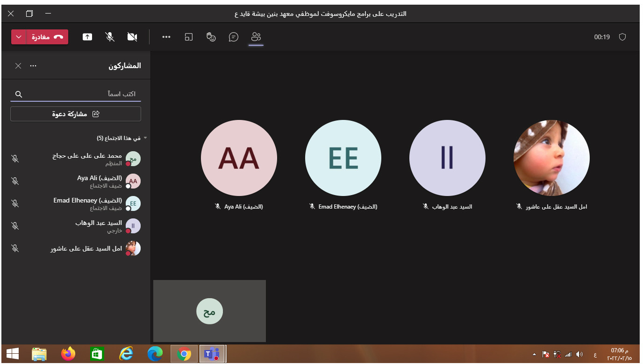The height and width of the screenshot is (364, 643).
Task: Open breakout rooms icon
Action: tap(189, 37)
